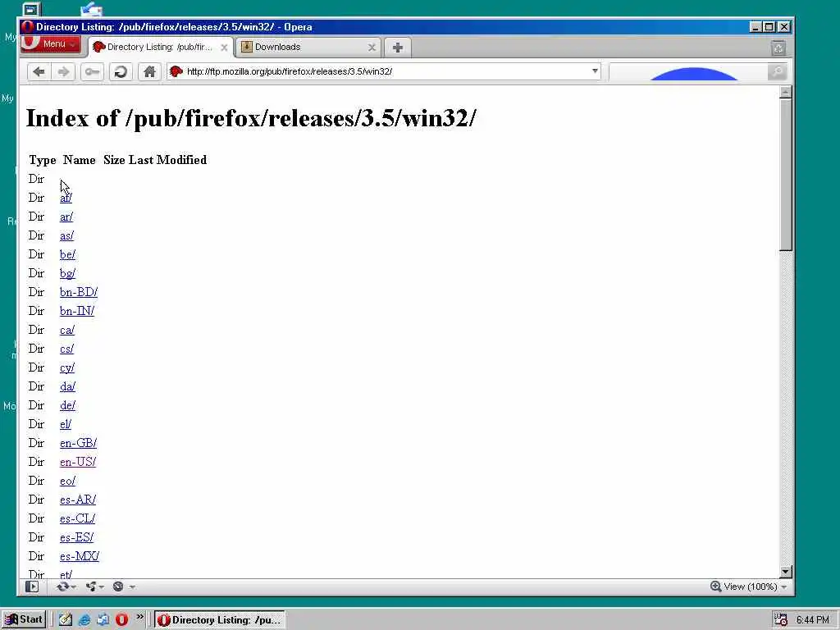Follow the cy/ link
Image resolution: width=840 pixels, height=630 pixels.
click(x=67, y=367)
